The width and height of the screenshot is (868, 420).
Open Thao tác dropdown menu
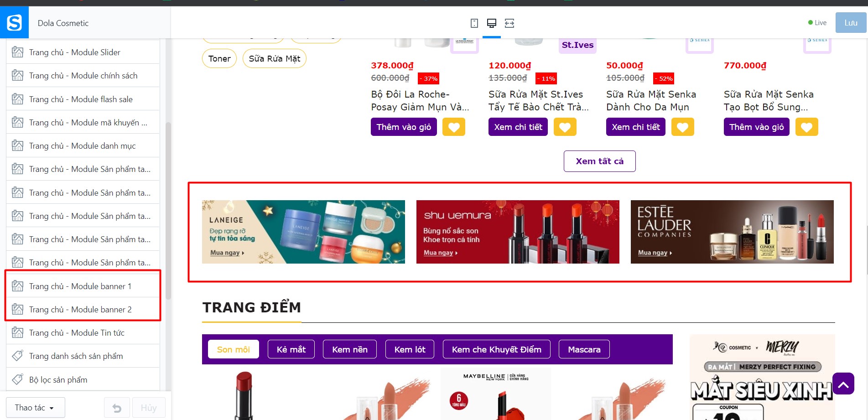click(35, 408)
